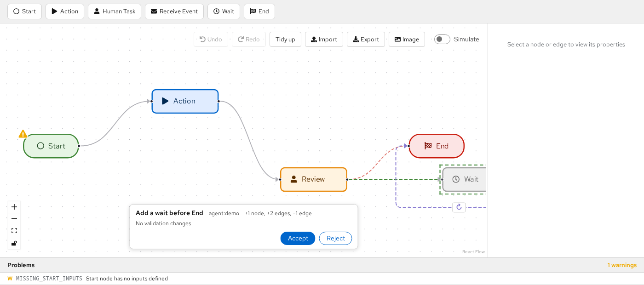Select the blue Action node on the canvas

(185, 101)
